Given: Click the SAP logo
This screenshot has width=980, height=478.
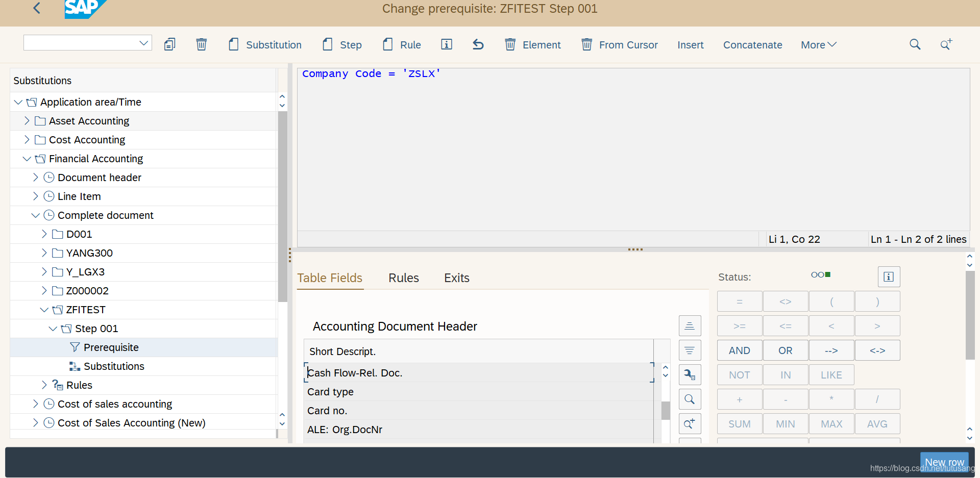Looking at the screenshot, I should click(x=85, y=9).
